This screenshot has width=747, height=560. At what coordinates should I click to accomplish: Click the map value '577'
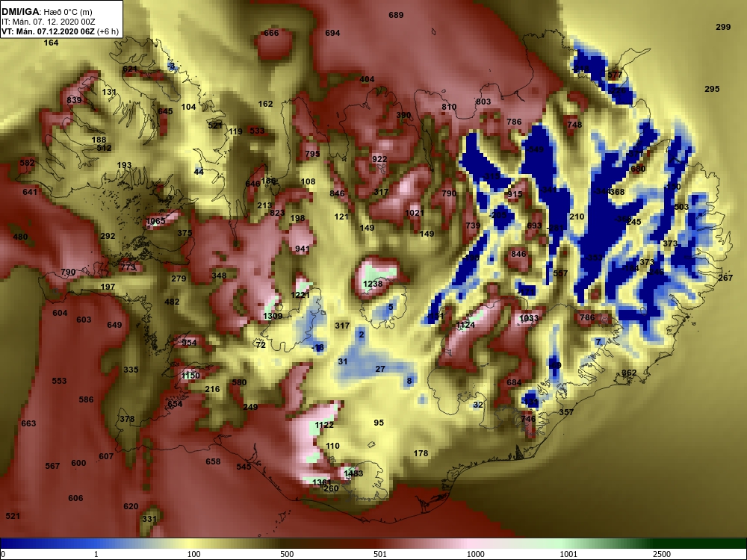615,75
